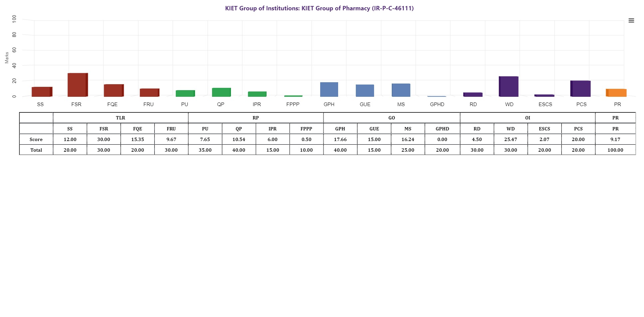Click the QP score cell 10.54
Viewport: 644px width, 317px height.
(x=239, y=139)
